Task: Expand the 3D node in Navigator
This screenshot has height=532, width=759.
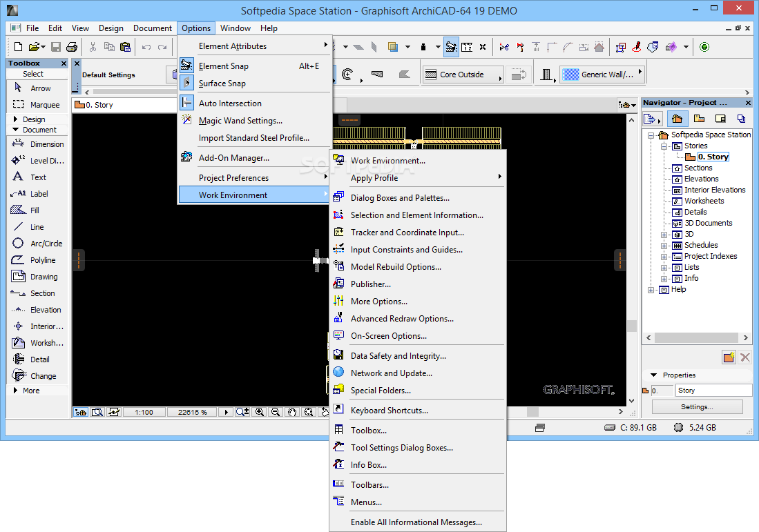Action: tap(664, 235)
